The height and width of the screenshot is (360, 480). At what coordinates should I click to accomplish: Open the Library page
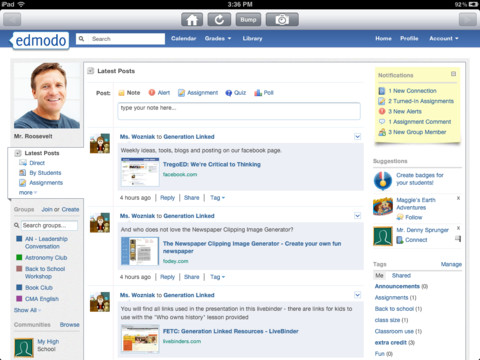point(252,38)
